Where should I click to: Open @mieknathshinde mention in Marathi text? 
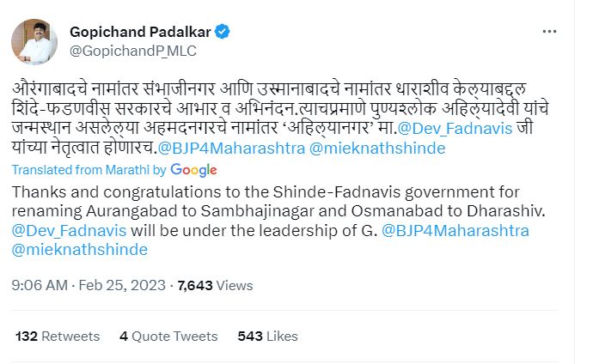point(376,148)
